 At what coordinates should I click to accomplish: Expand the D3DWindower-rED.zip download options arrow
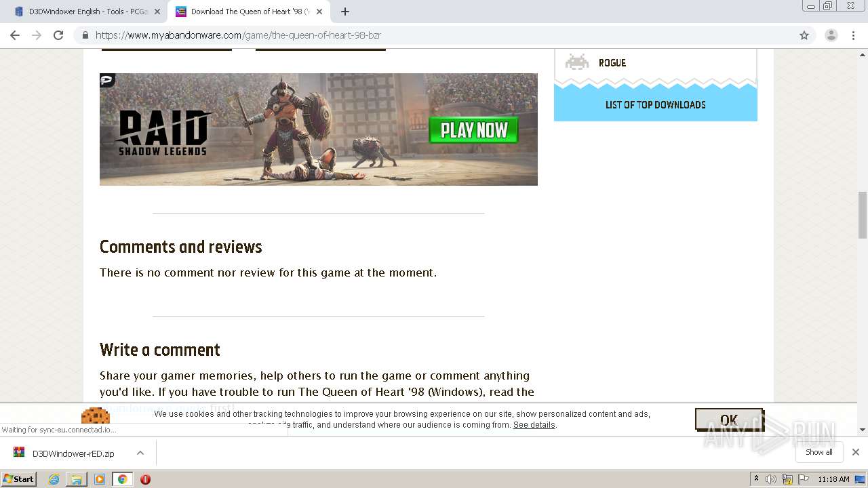pos(140,453)
